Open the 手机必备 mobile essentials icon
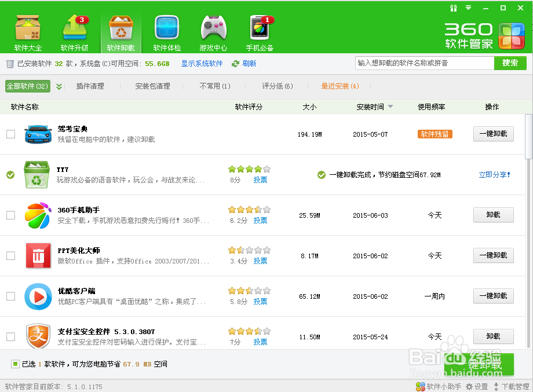Image resolution: width=533 pixels, height=392 pixels. pos(260,33)
